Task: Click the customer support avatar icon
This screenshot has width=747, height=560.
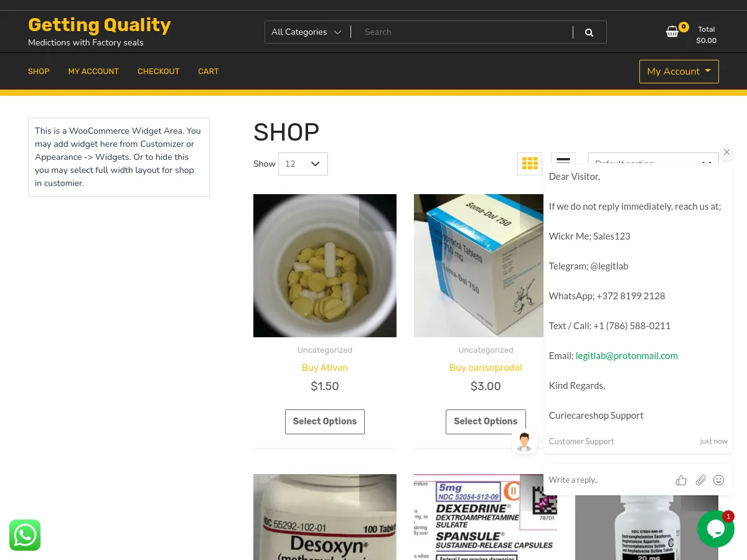Action: [524, 442]
